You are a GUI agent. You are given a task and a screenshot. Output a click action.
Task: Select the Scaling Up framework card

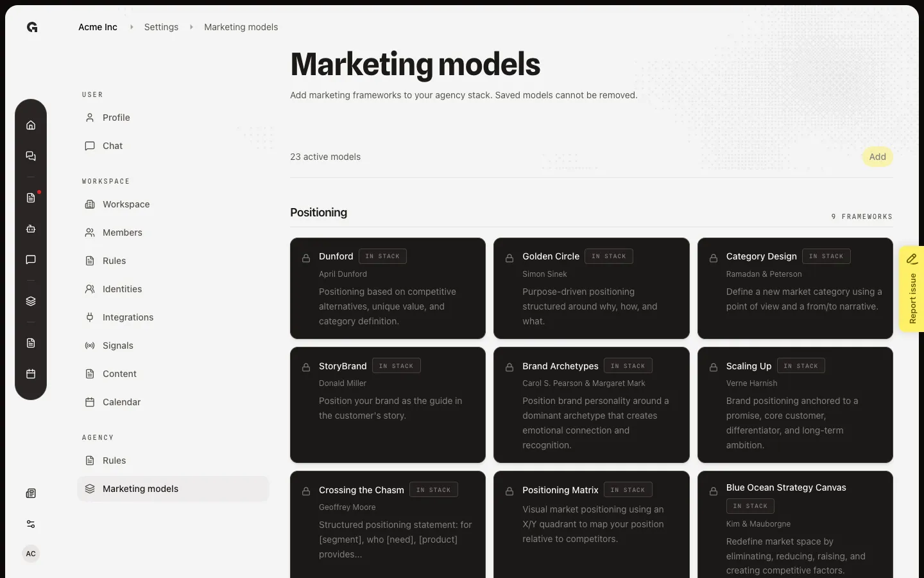coord(795,405)
